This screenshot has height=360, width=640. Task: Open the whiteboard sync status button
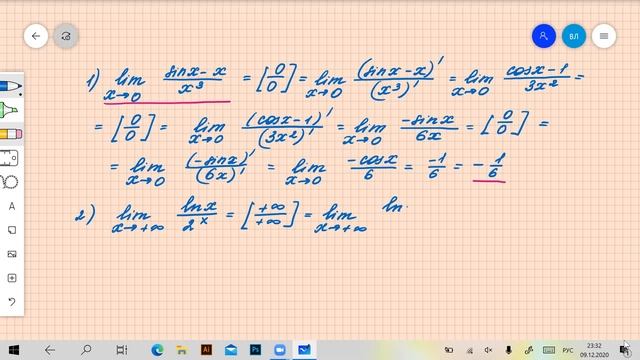(x=66, y=36)
